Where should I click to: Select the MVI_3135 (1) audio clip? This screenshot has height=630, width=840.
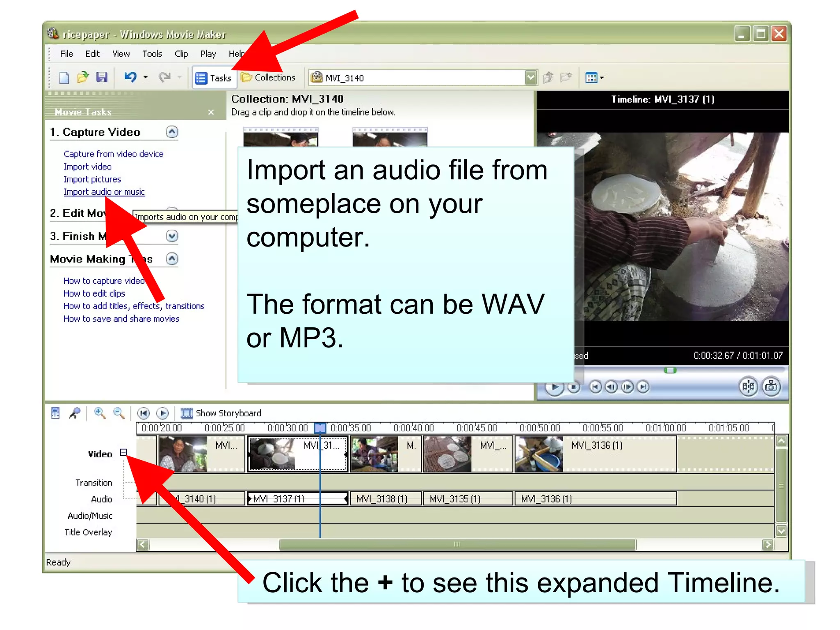(468, 499)
